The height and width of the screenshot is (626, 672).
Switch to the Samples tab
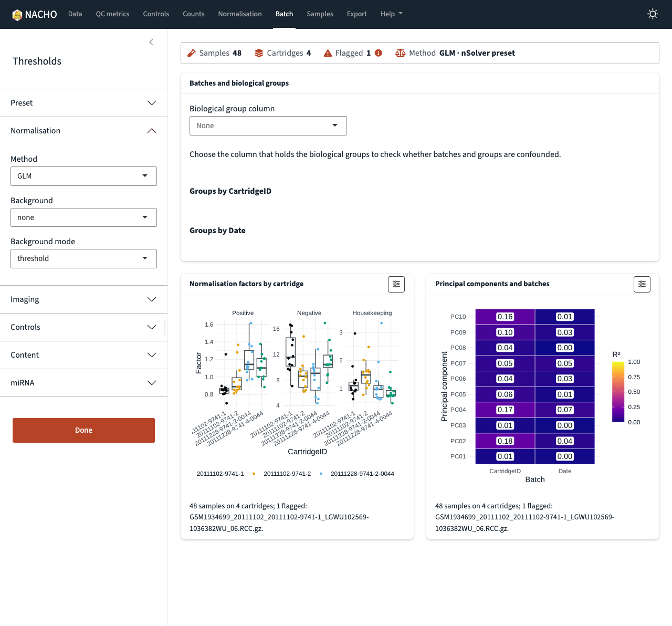pyautogui.click(x=320, y=14)
